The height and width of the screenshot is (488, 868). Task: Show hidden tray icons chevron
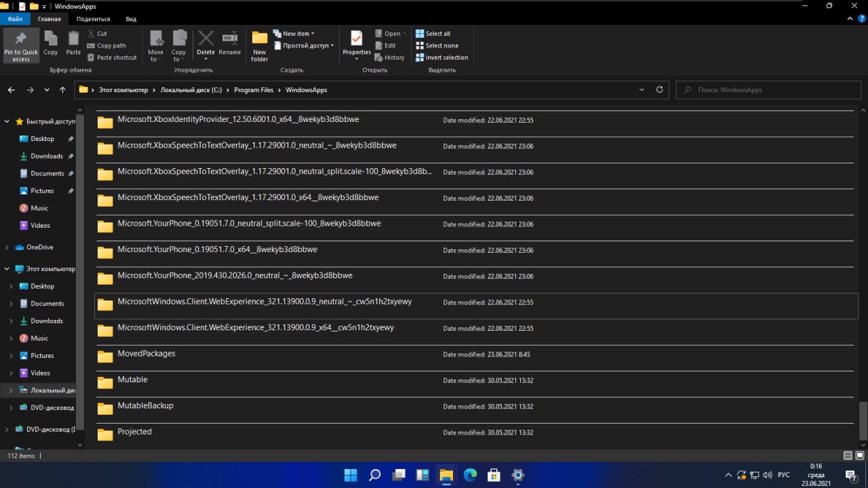click(728, 475)
